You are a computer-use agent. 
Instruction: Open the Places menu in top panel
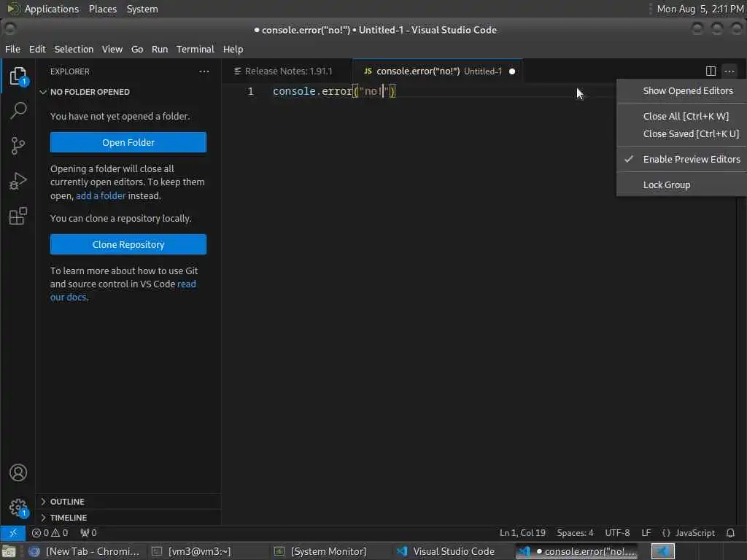click(103, 9)
